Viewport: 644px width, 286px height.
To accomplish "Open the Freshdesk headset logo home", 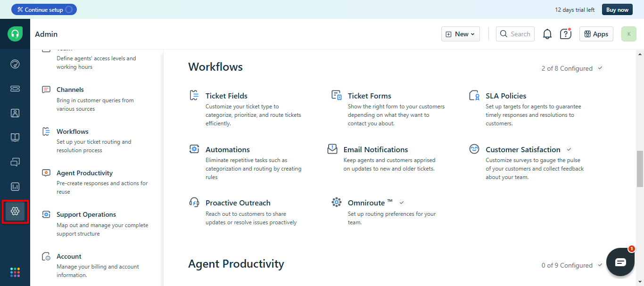I will click(15, 34).
